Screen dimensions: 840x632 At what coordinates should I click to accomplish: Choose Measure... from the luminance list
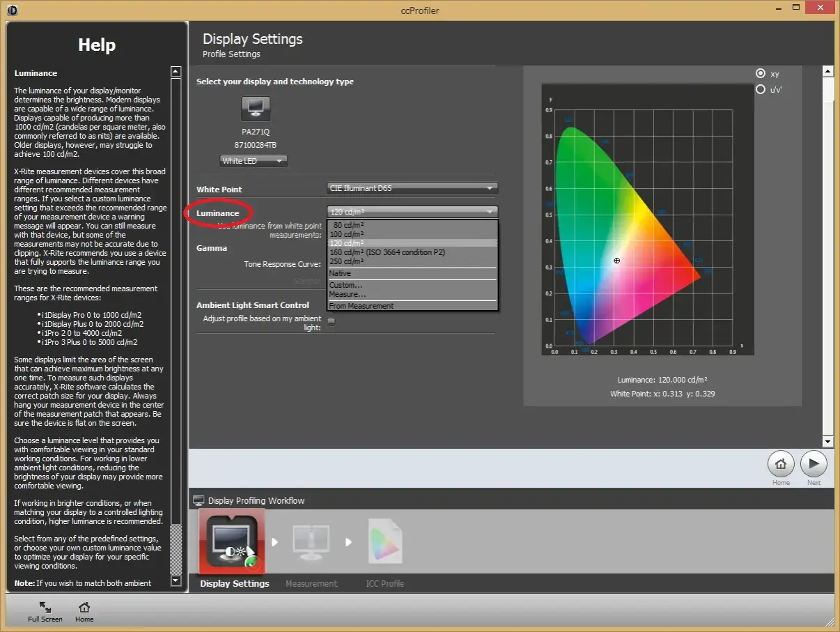pos(348,294)
